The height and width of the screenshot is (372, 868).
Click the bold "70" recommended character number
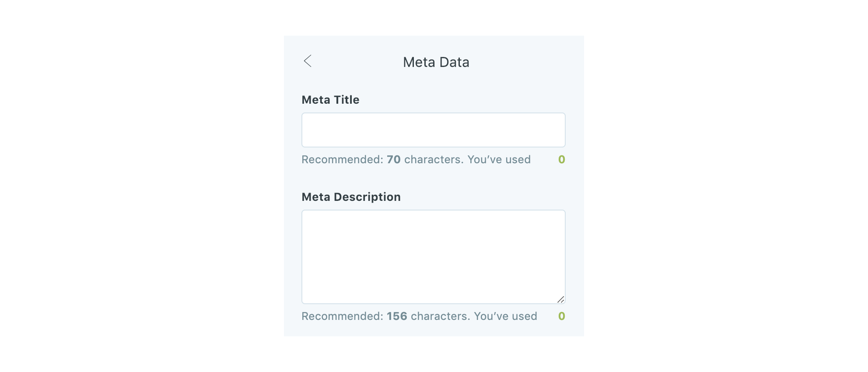[x=393, y=160]
